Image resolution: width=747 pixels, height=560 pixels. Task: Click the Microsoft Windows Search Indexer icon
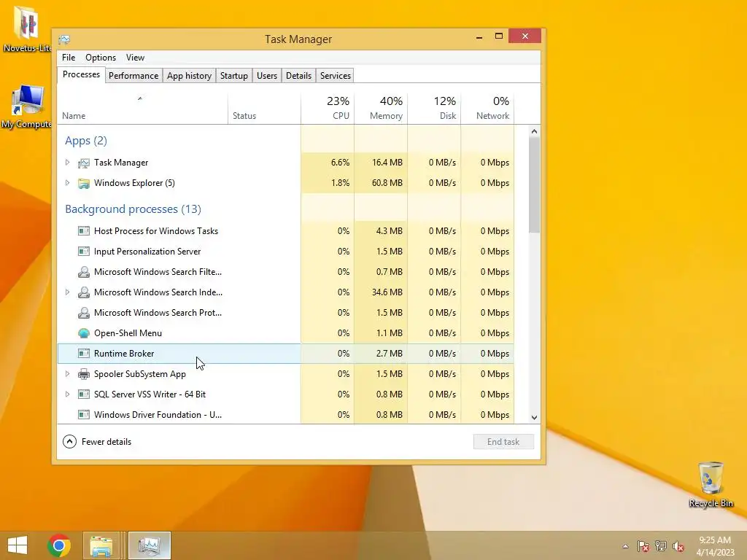[84, 292]
